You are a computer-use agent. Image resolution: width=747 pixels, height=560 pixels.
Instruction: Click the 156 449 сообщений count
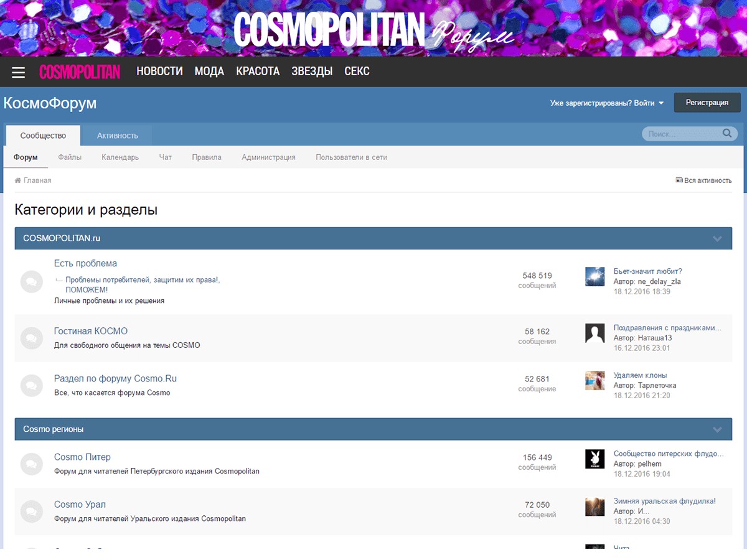click(537, 462)
